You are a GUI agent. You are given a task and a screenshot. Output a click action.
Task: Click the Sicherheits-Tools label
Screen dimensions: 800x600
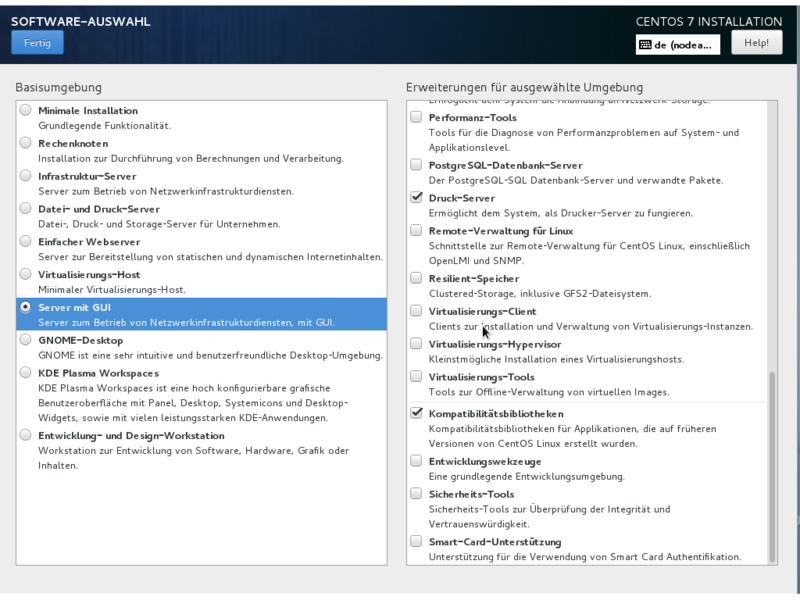click(471, 494)
